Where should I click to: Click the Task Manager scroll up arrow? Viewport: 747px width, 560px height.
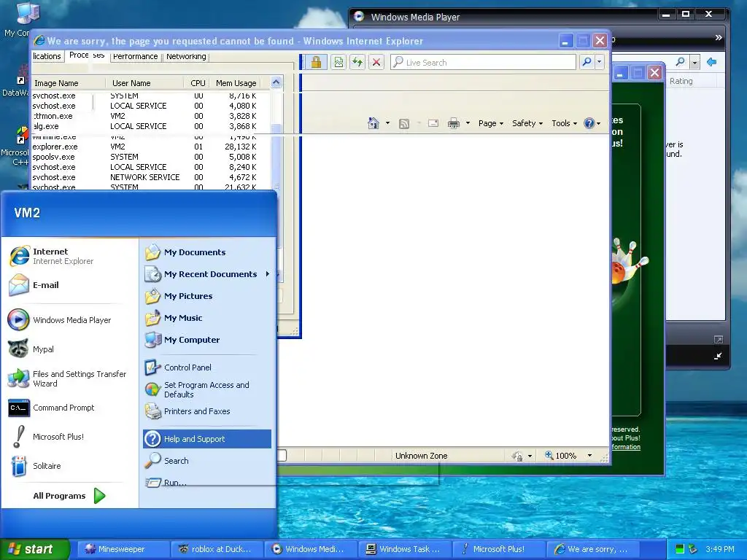tap(276, 83)
